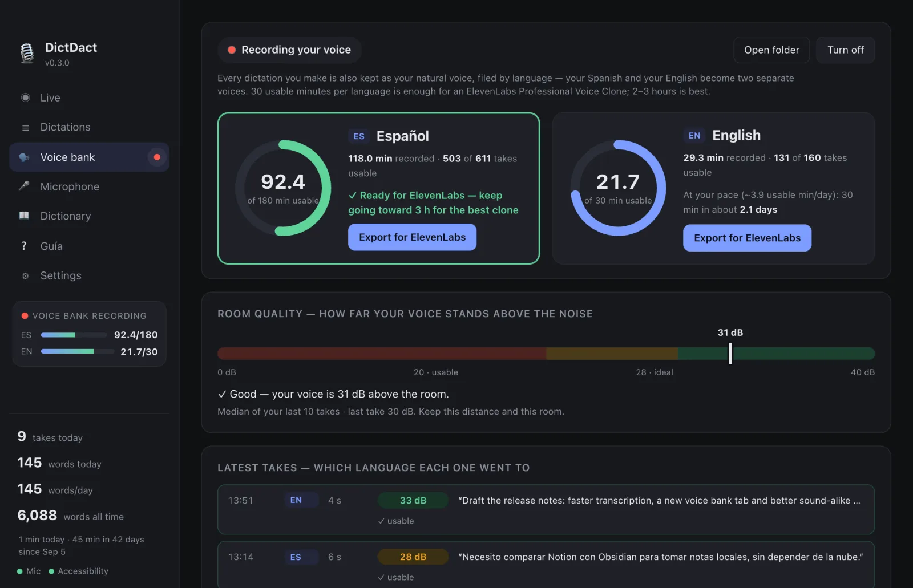
Task: Select the Live sidebar icon
Action: coord(25,98)
